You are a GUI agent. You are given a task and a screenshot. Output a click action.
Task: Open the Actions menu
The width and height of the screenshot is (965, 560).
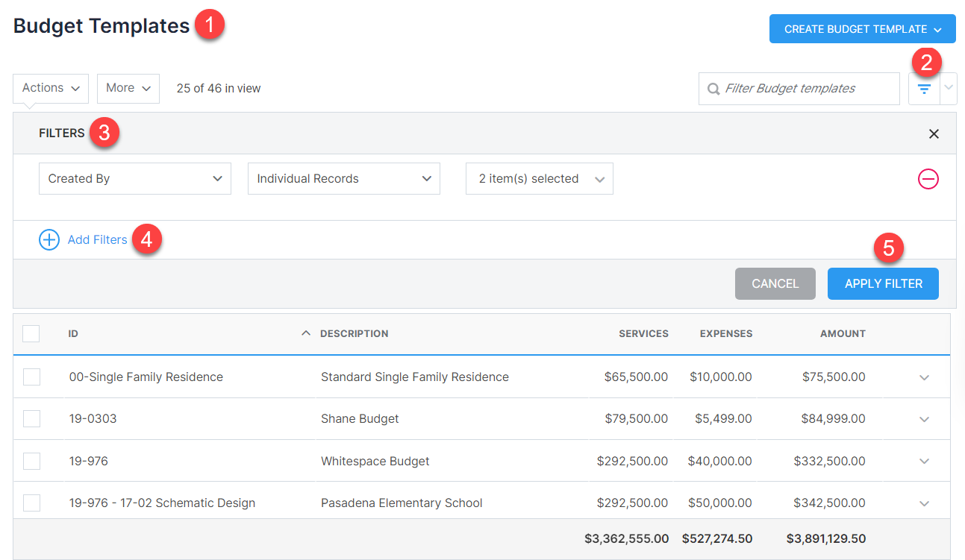coord(50,88)
